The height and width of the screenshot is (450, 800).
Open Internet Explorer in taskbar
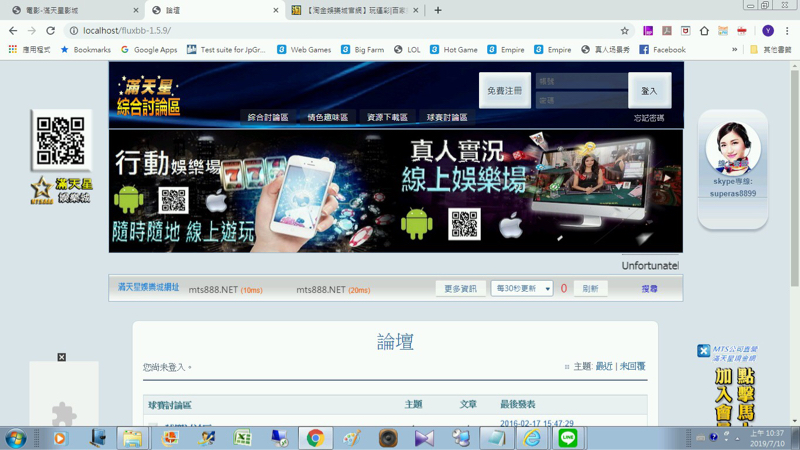[x=532, y=438]
